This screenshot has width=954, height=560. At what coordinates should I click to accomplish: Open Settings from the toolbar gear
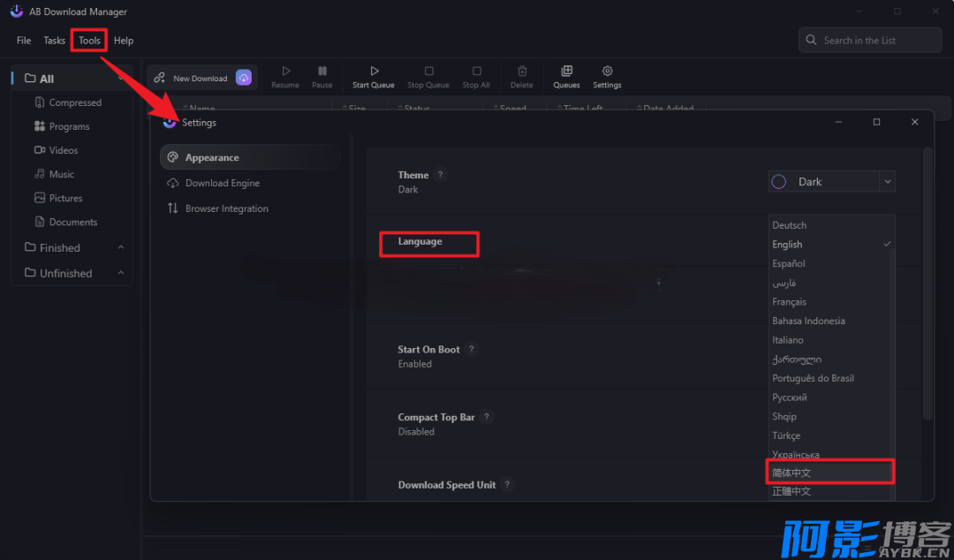[x=607, y=78]
